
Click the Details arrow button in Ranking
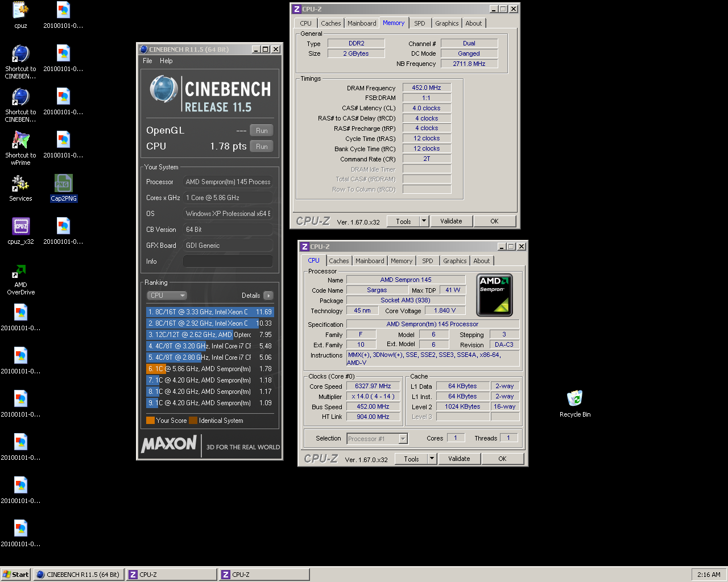click(268, 296)
